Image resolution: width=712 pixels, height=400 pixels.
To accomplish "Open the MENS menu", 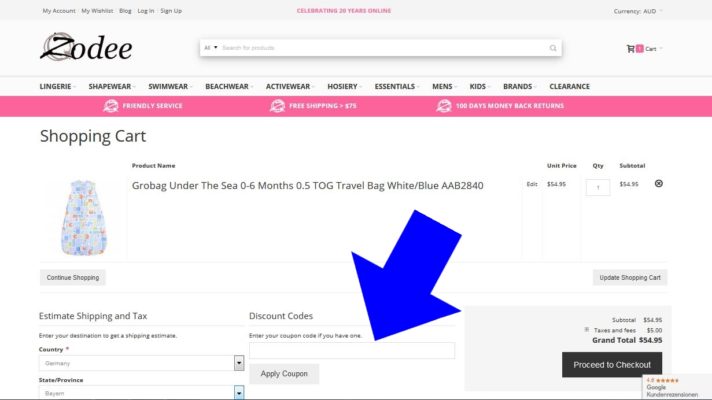I will (x=444, y=86).
